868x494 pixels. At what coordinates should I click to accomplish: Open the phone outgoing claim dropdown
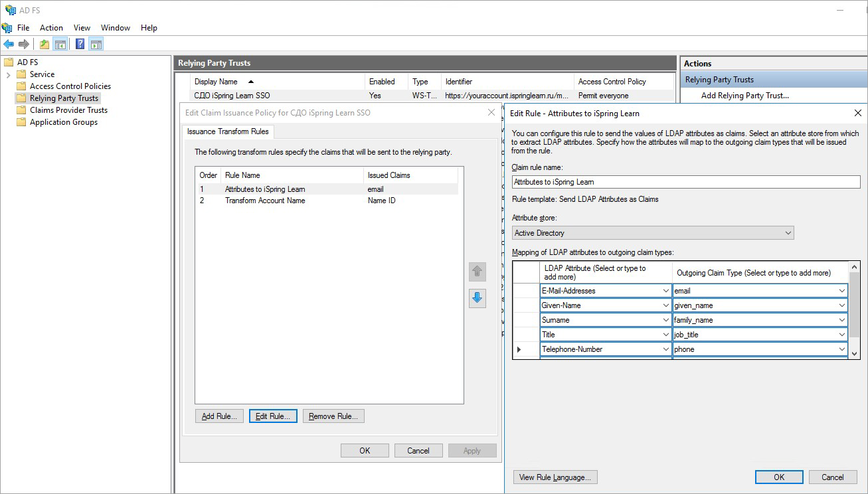[842, 349]
